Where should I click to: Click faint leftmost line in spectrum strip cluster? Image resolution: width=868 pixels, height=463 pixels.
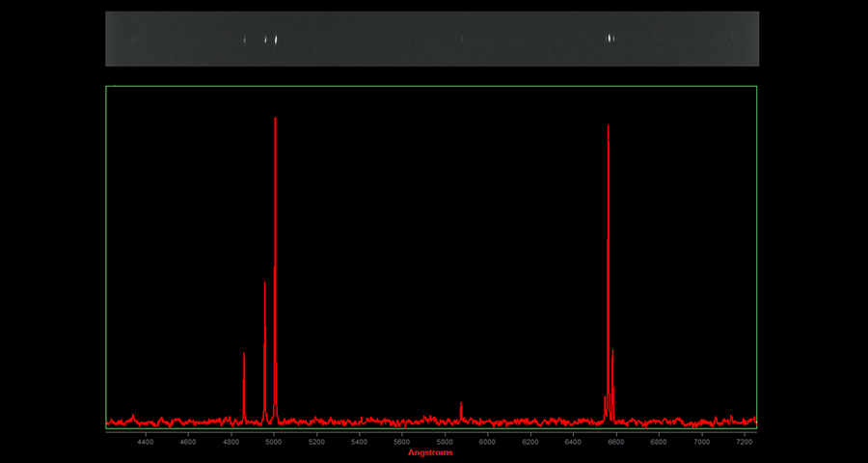[245, 40]
